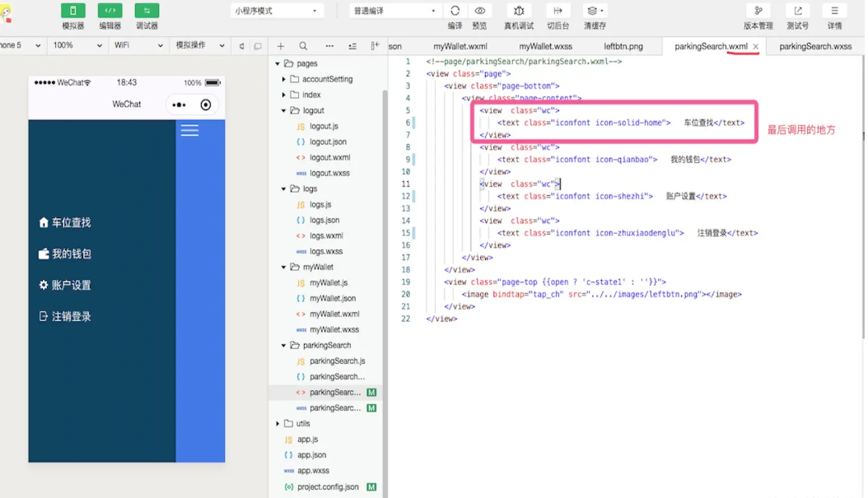868x498 pixels.
Task: Open the WiFi network dropdown
Action: [138, 45]
